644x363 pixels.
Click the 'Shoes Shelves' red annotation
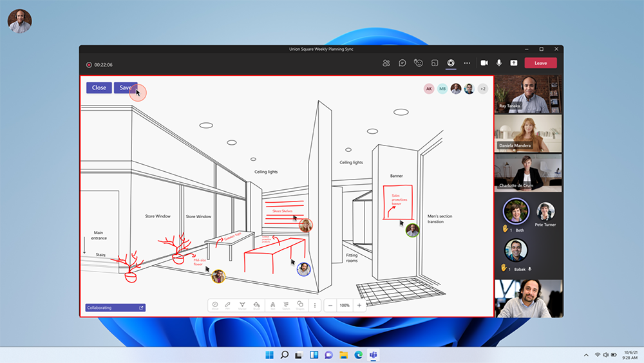click(282, 211)
